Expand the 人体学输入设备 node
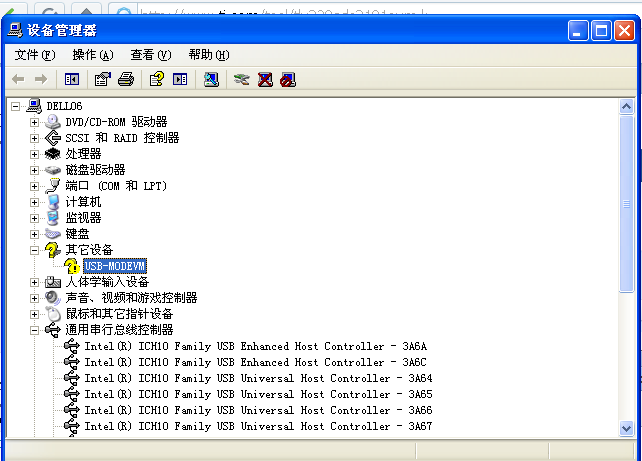 coord(34,282)
